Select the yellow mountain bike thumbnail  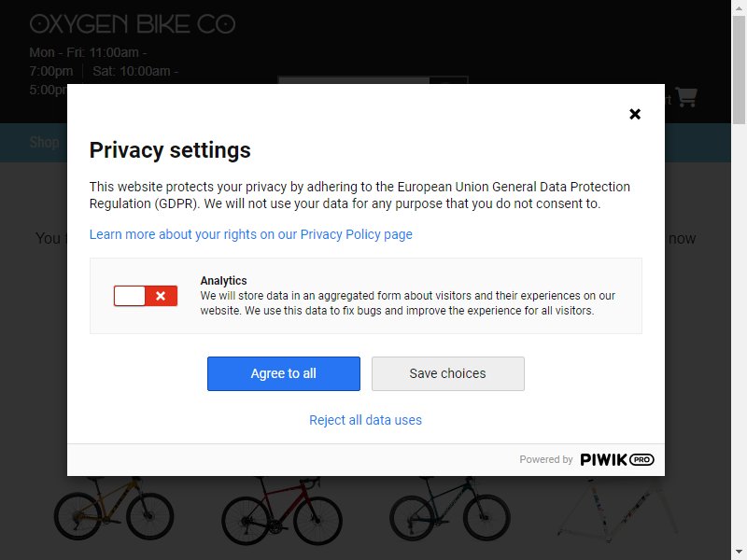coord(114,510)
